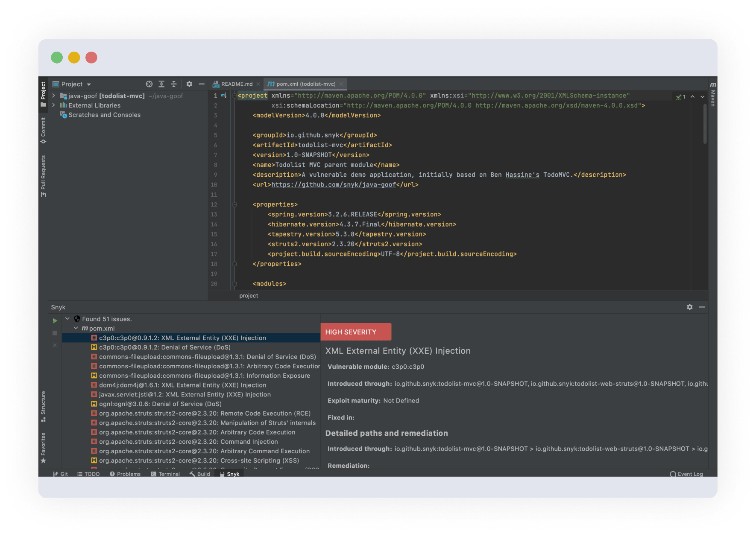The image size is (756, 536).
Task: Click the Snyk clean results X icon
Action: 55,345
